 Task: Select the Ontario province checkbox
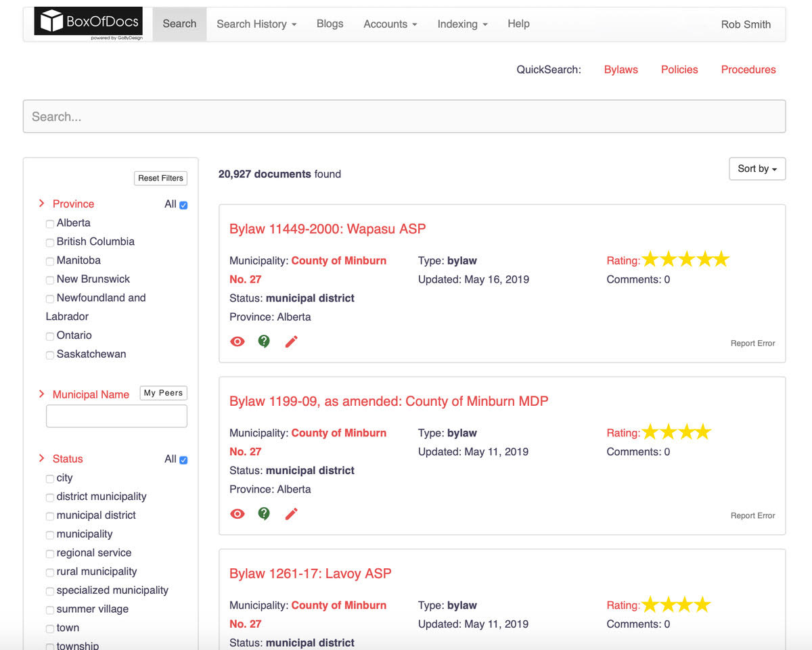(x=50, y=336)
